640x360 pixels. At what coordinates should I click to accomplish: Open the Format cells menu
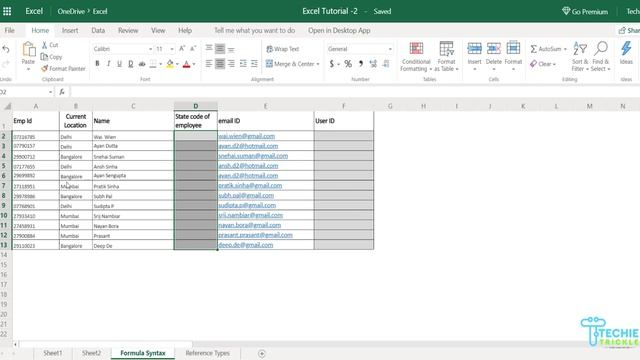click(513, 57)
